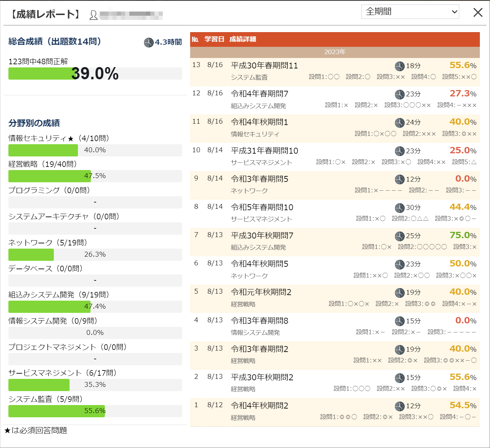Click the 学習日 column header
The height and width of the screenshot is (448, 490).
[214, 39]
